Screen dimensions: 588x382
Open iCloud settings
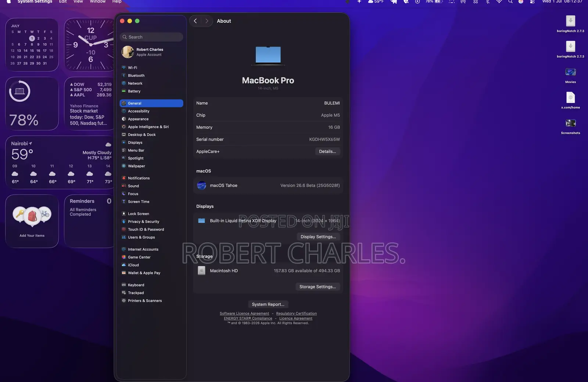pyautogui.click(x=151, y=265)
